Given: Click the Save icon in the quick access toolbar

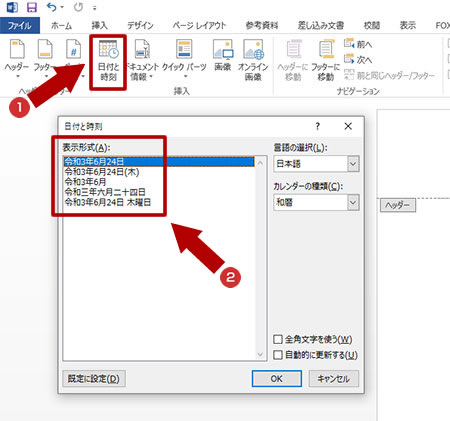Looking at the screenshot, I should click(x=32, y=7).
